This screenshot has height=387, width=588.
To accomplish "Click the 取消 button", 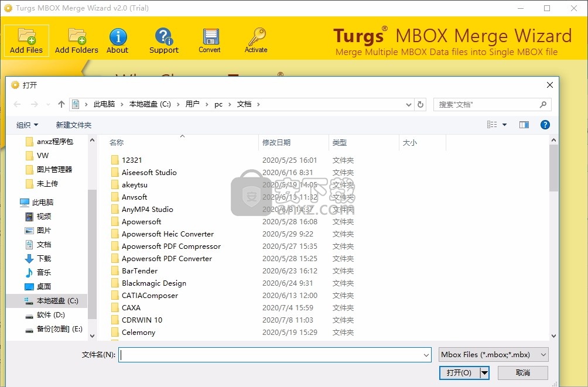I will pos(523,373).
